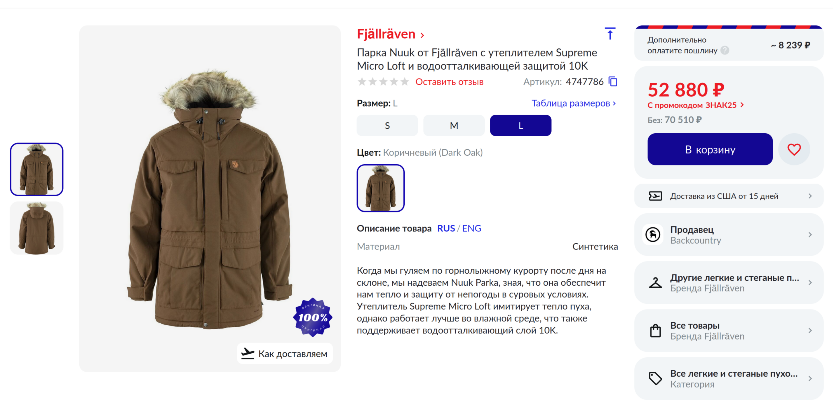833x404 pixels.
Task: Click the customs duty question mark icon
Action: 725,50
